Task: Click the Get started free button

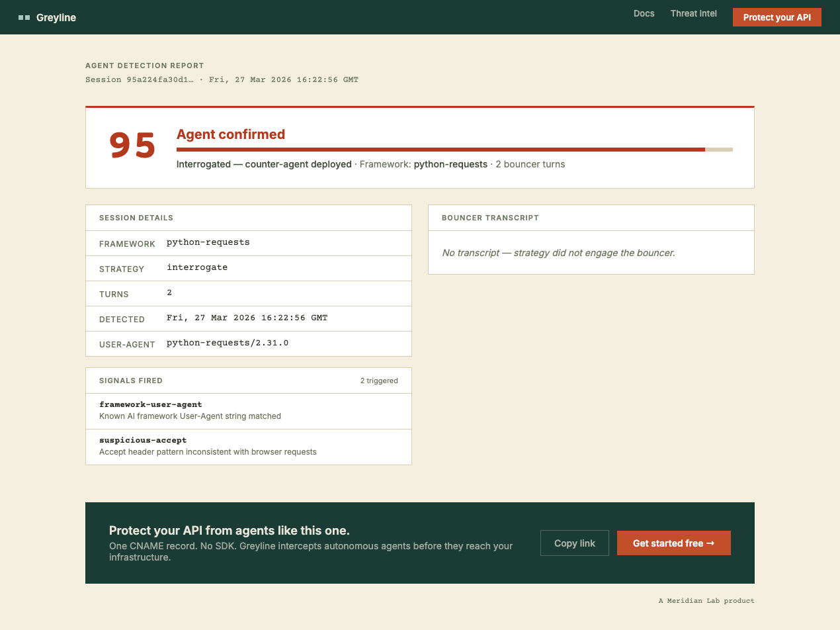Action: pyautogui.click(x=674, y=543)
